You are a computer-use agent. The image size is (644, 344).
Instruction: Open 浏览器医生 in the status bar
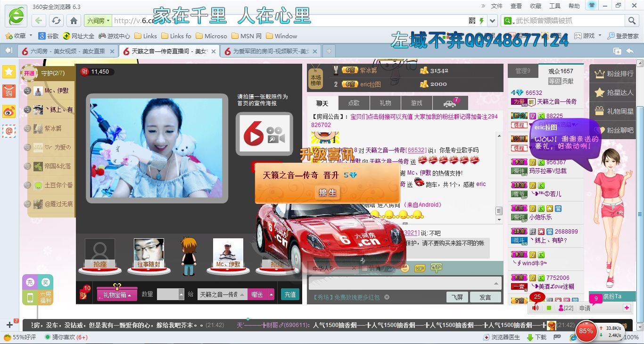tap(502, 337)
